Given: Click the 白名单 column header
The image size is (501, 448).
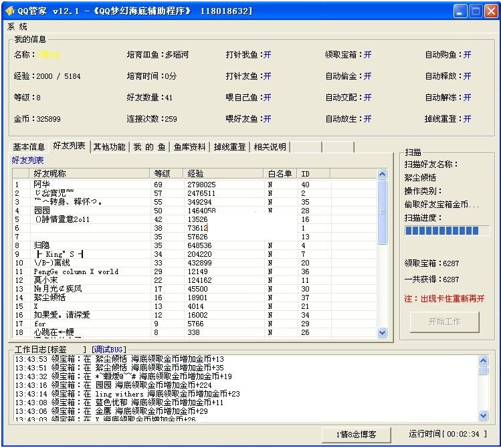Looking at the screenshot, I should [x=280, y=174].
